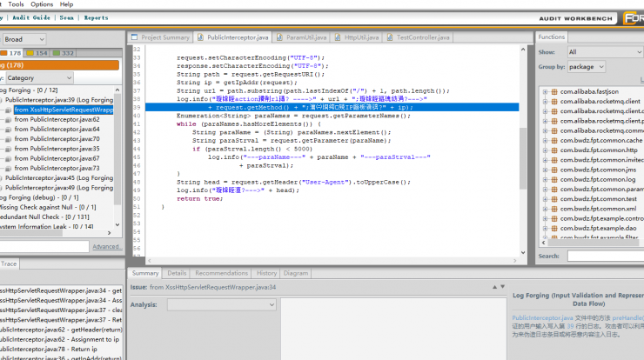Click the TestController.java tab file icon

coord(390,37)
